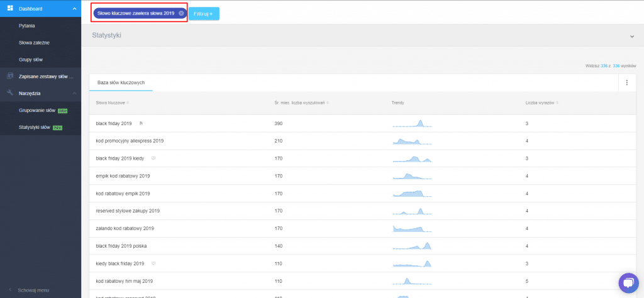Click Schowaj menu to hide sidebar
644x298 pixels.
coord(33,290)
